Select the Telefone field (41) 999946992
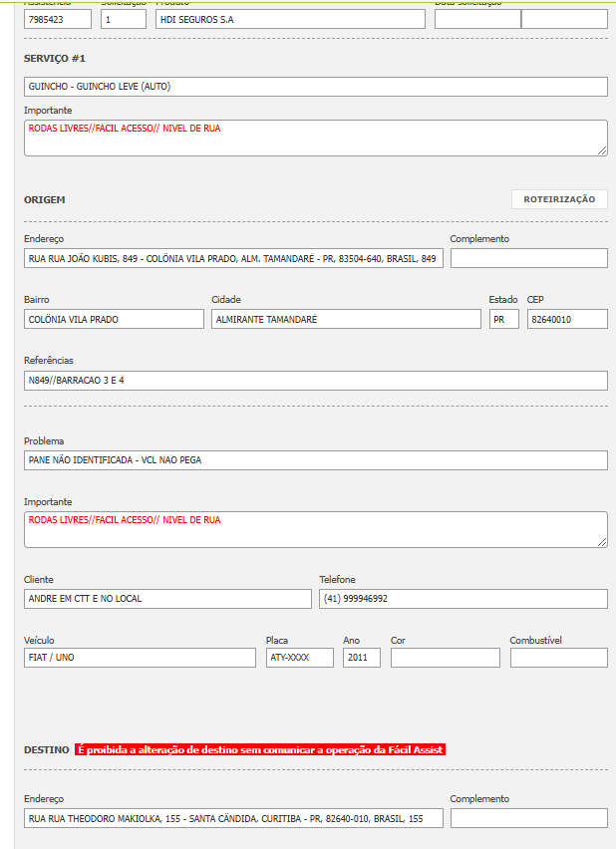 click(462, 599)
